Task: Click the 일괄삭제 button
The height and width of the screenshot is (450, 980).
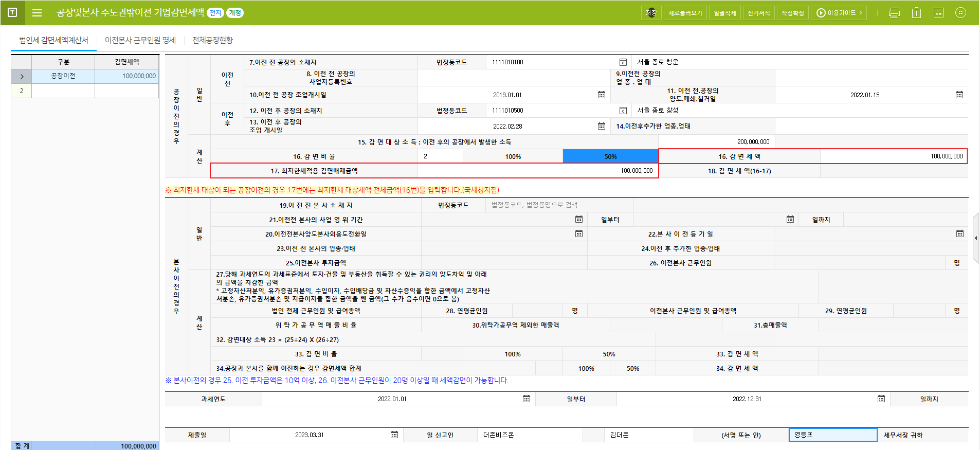Action: click(x=725, y=13)
